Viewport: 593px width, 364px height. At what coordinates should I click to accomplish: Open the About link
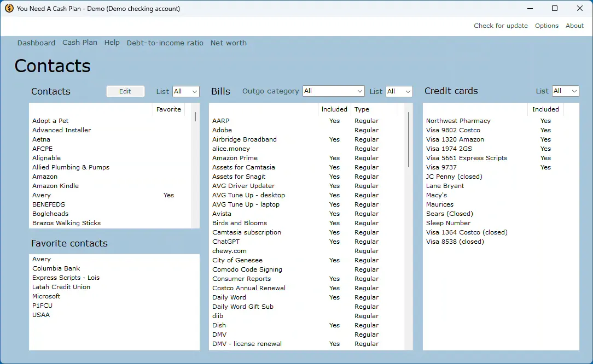[574, 26]
